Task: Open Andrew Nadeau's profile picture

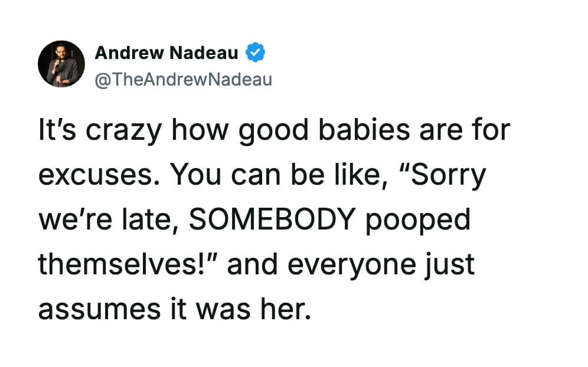Action: click(61, 64)
